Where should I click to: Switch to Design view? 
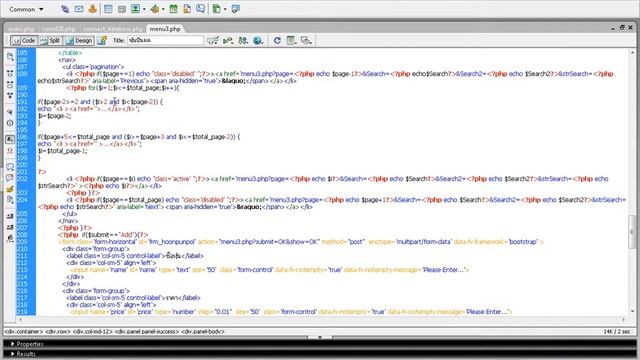coord(80,40)
